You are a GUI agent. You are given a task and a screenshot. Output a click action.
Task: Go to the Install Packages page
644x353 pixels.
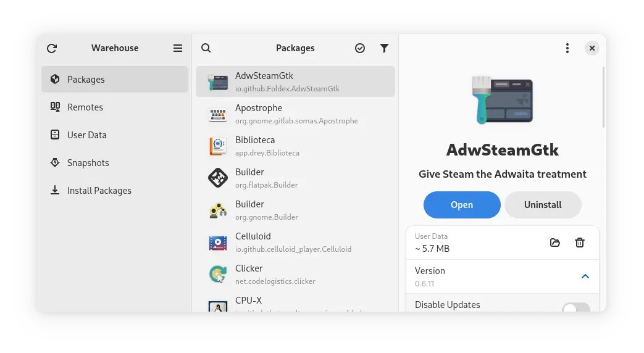click(115, 191)
